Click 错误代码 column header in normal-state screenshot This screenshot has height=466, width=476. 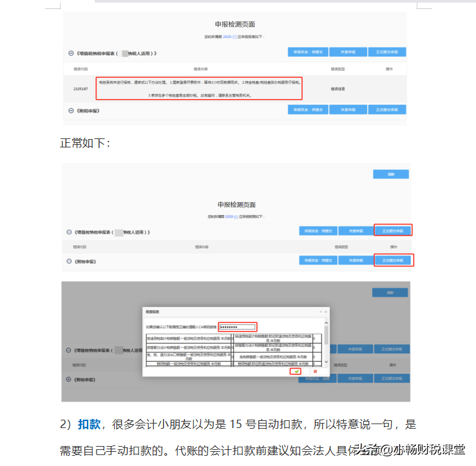(x=79, y=247)
